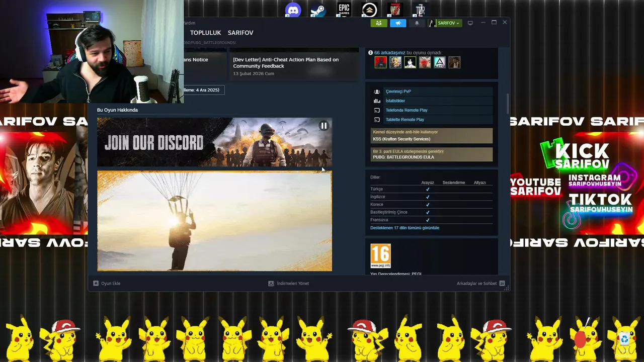This screenshot has height=362, width=644.
Task: Click the Bu Oyun Hakkında heading
Action: tap(117, 110)
